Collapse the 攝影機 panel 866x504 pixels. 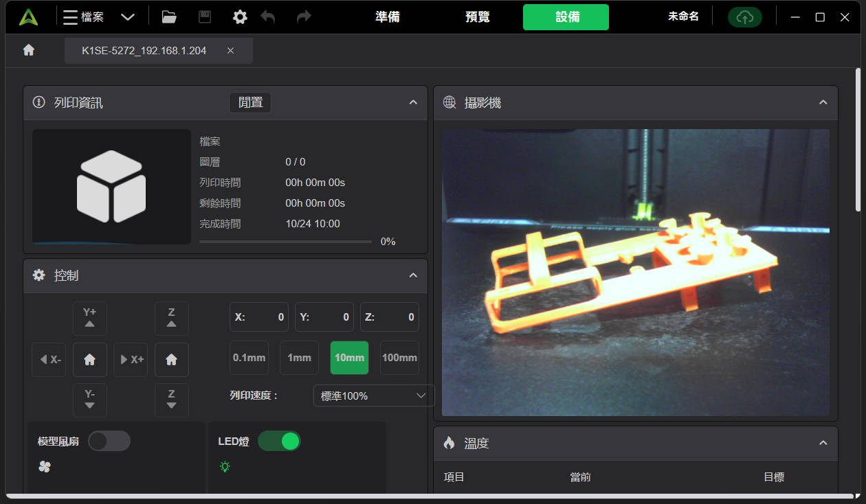pos(823,102)
